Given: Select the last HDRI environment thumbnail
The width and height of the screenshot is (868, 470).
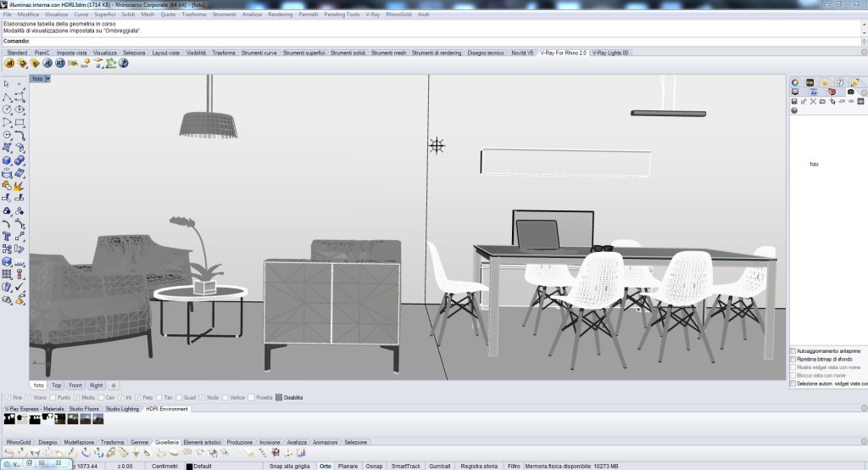Looking at the screenshot, I should 98,419.
